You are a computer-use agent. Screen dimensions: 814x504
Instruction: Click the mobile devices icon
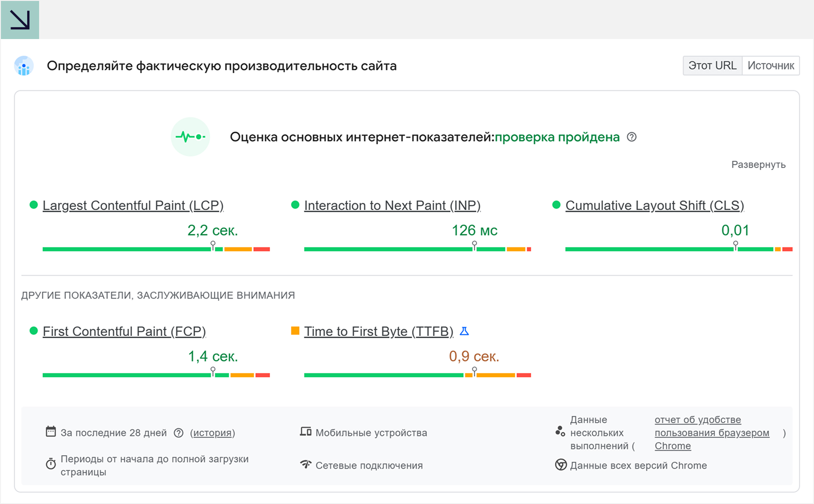[x=305, y=432]
